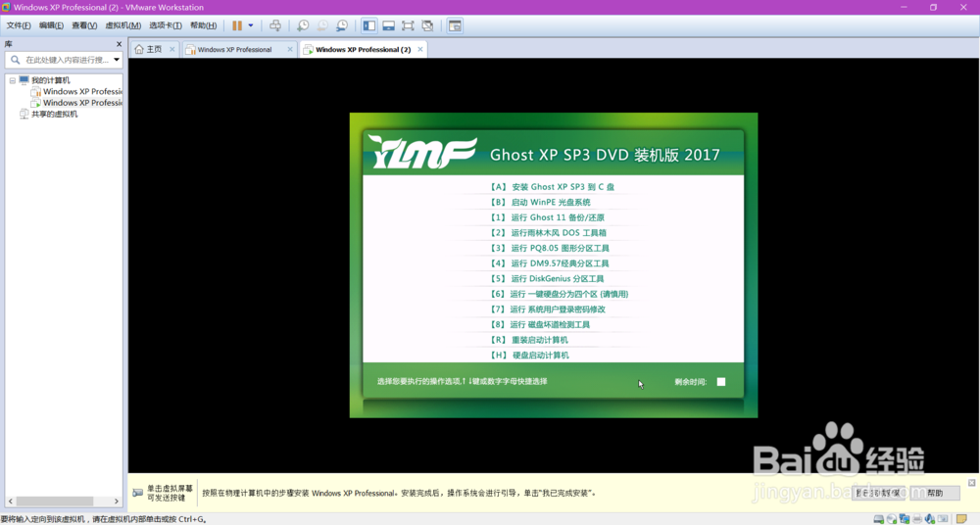Toggle the thumbnail bar display button
Viewport: 980px width, 525px height.
389,25
